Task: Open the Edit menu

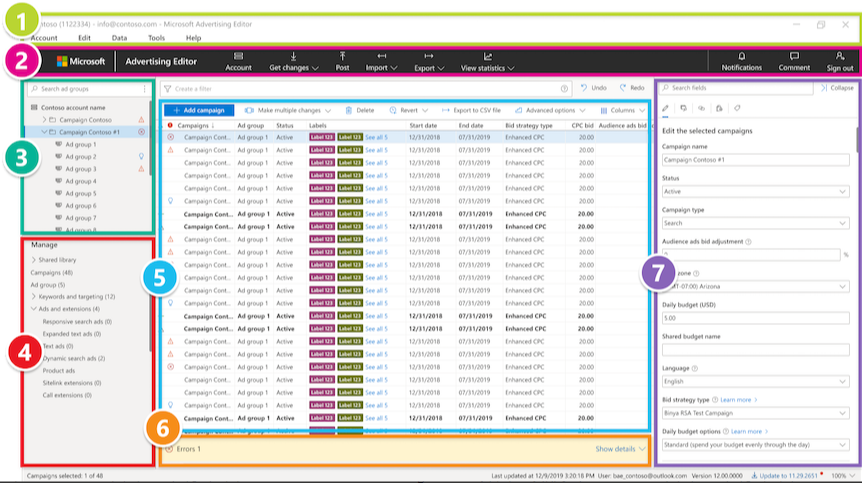Action: click(x=84, y=38)
